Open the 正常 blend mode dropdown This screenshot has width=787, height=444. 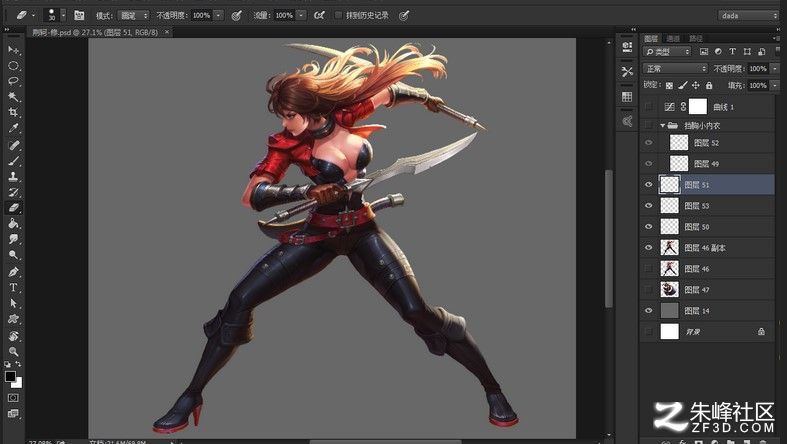(x=676, y=68)
